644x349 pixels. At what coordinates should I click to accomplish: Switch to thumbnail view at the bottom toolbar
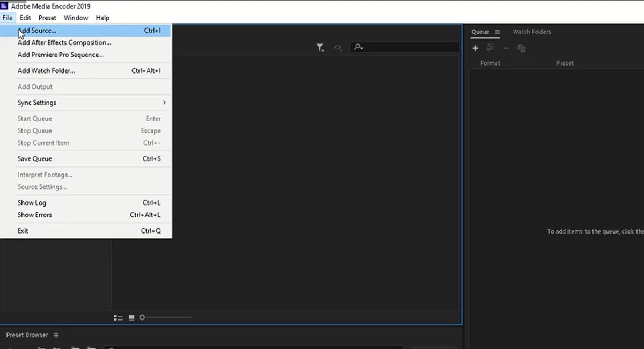point(131,317)
